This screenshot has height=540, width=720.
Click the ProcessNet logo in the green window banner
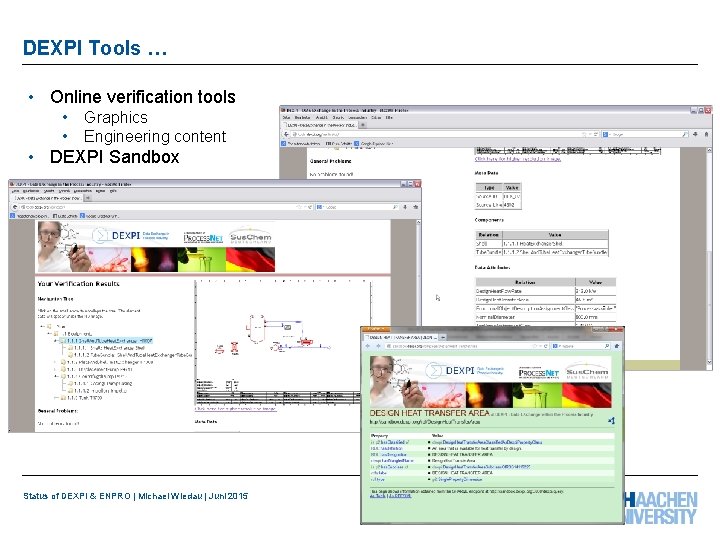pos(538,372)
